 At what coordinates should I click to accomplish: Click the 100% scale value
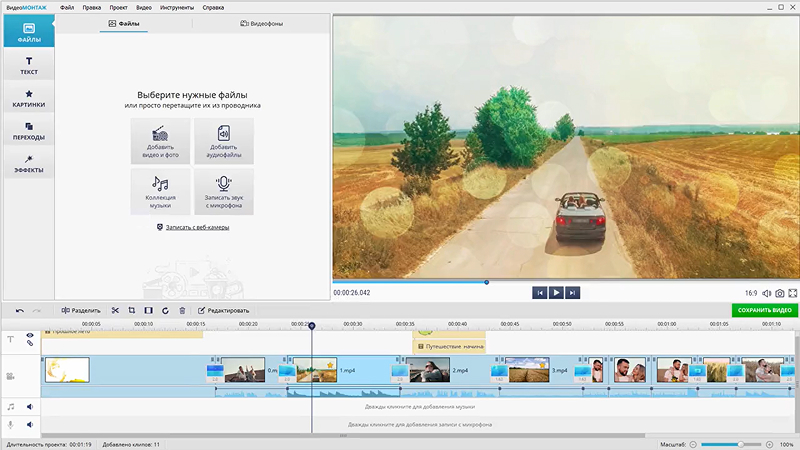[x=787, y=444]
